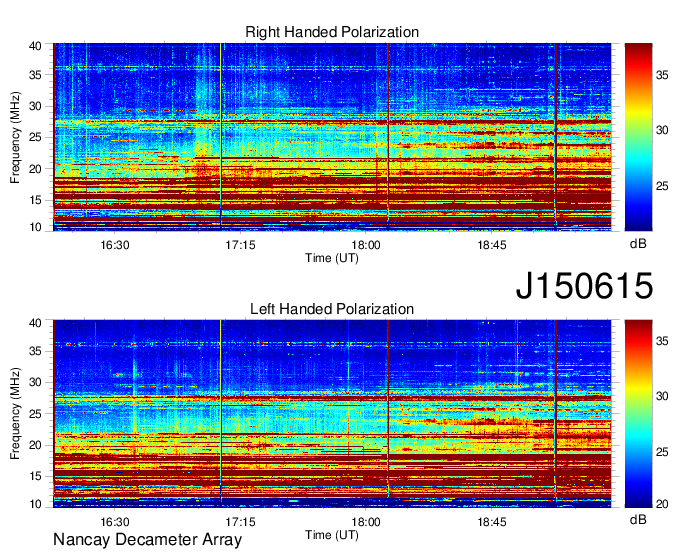The height and width of the screenshot is (552, 680).
Task: Click the right-handed polarization spectrogram
Action: [332, 137]
